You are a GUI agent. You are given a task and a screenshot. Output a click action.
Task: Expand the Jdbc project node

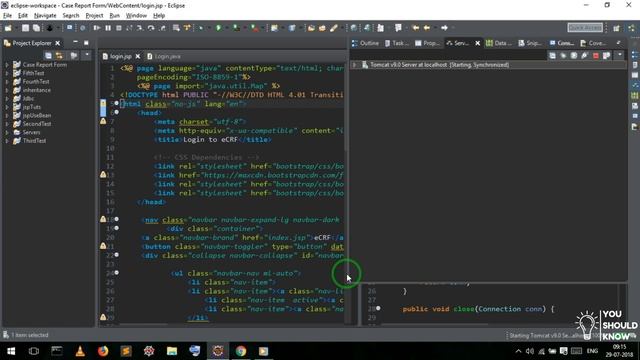tap(7, 98)
